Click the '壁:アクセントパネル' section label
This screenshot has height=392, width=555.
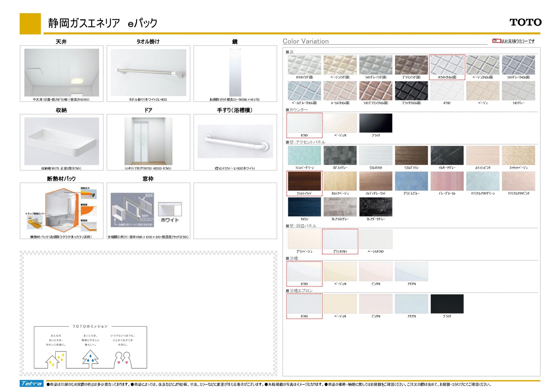click(x=307, y=142)
